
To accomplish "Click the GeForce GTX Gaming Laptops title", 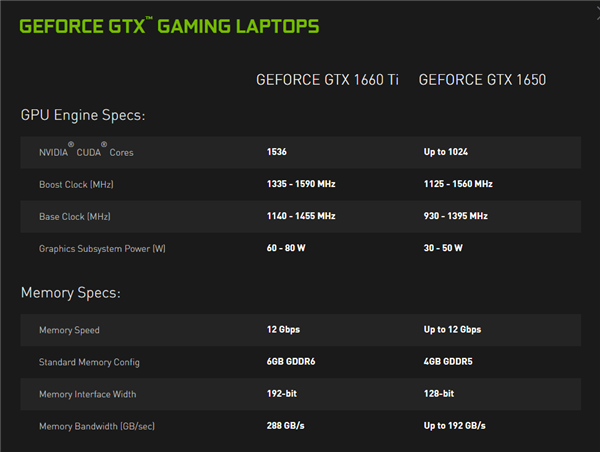I will [x=170, y=25].
